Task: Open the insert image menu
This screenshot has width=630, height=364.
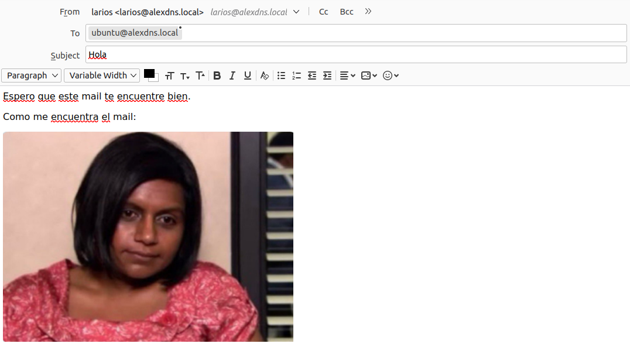Action: tap(369, 75)
